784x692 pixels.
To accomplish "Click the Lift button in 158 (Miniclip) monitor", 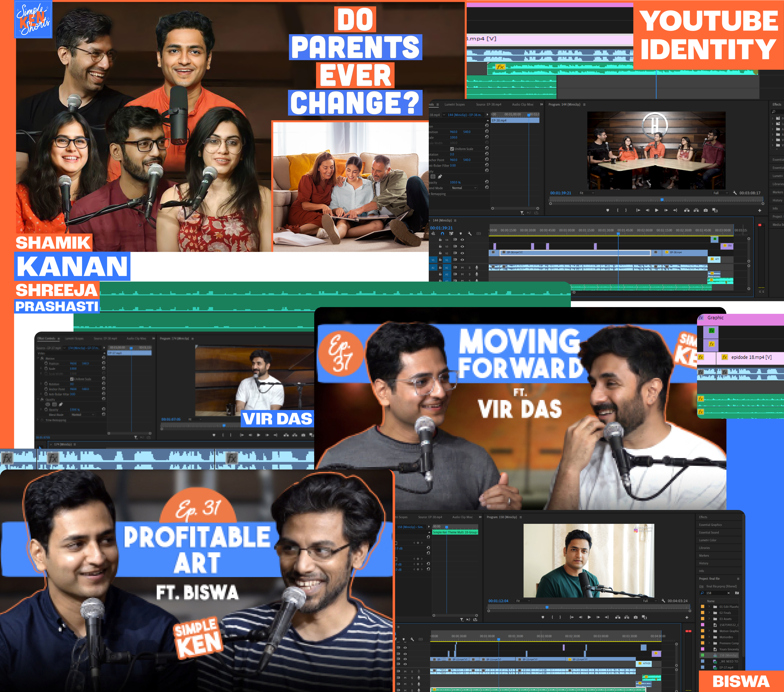I will click(x=618, y=617).
